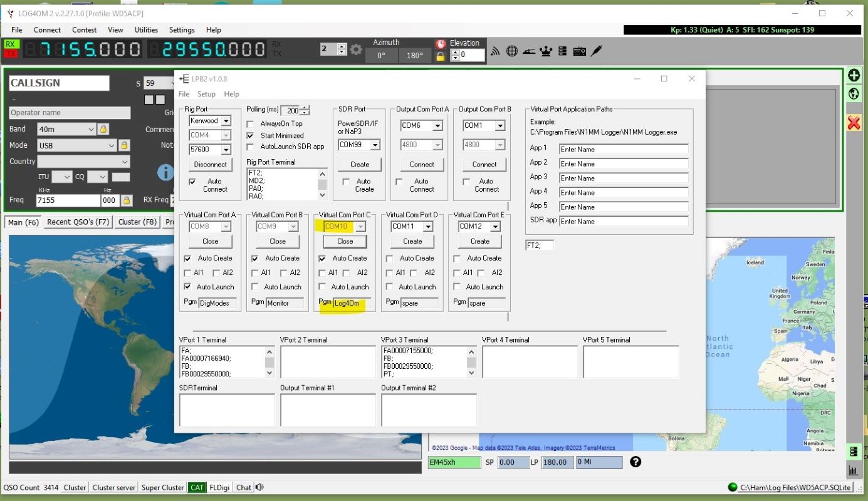Uncheck the Start Minimized checkbox

[x=251, y=135]
